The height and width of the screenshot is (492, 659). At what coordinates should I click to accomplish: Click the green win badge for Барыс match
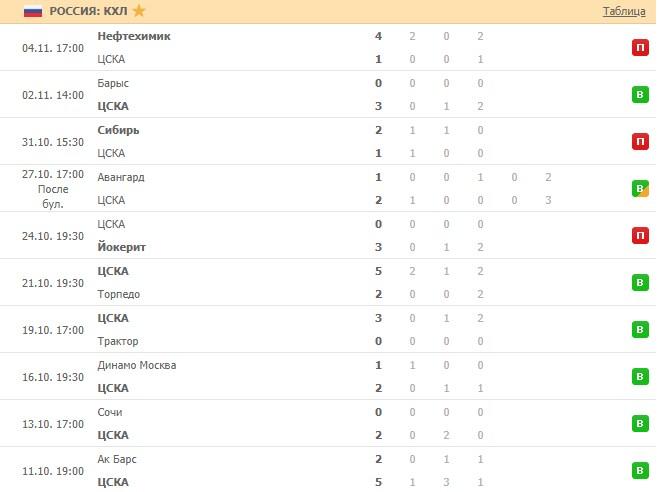[640, 95]
